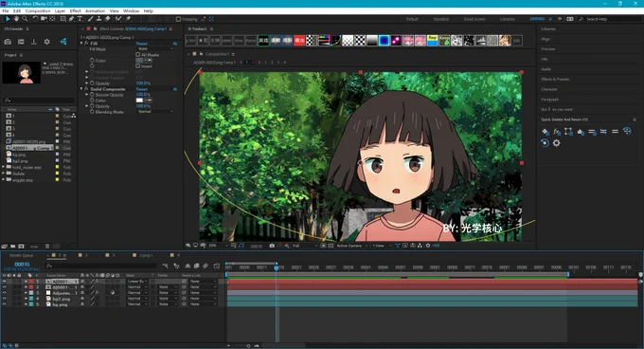Reset the Solid Composite effect

[x=142, y=89]
